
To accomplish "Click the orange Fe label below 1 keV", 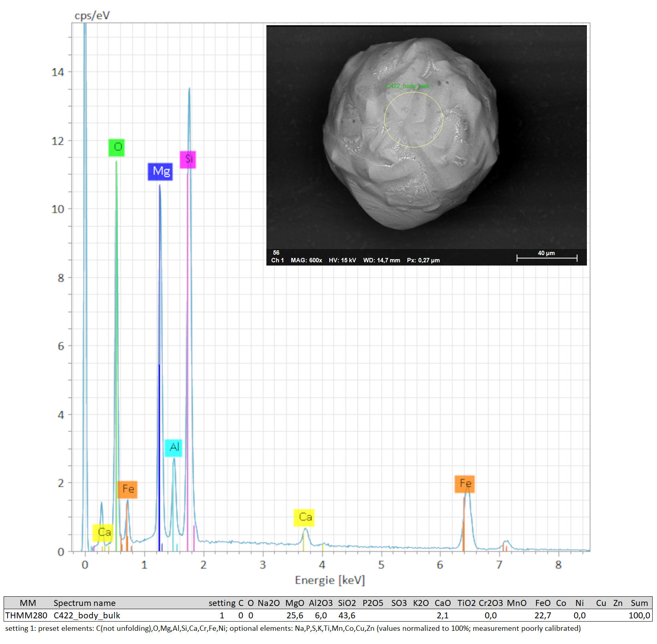I will 127,489.
